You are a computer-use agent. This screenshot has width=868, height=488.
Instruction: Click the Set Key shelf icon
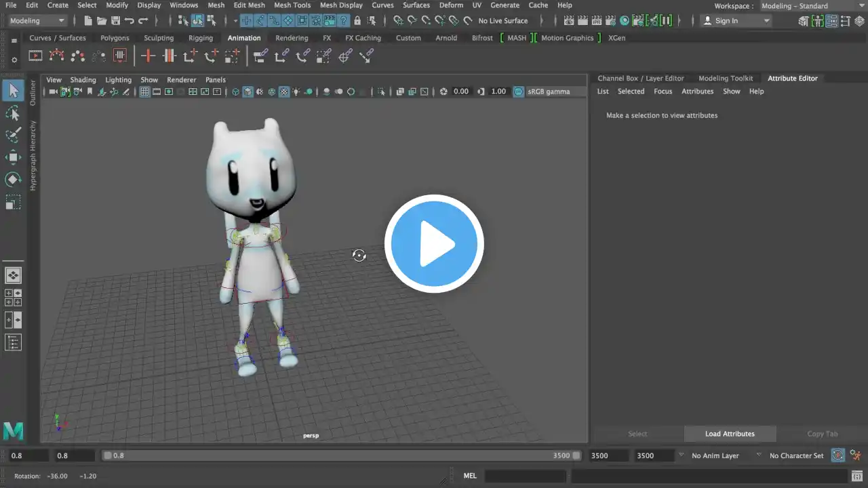[x=148, y=56]
